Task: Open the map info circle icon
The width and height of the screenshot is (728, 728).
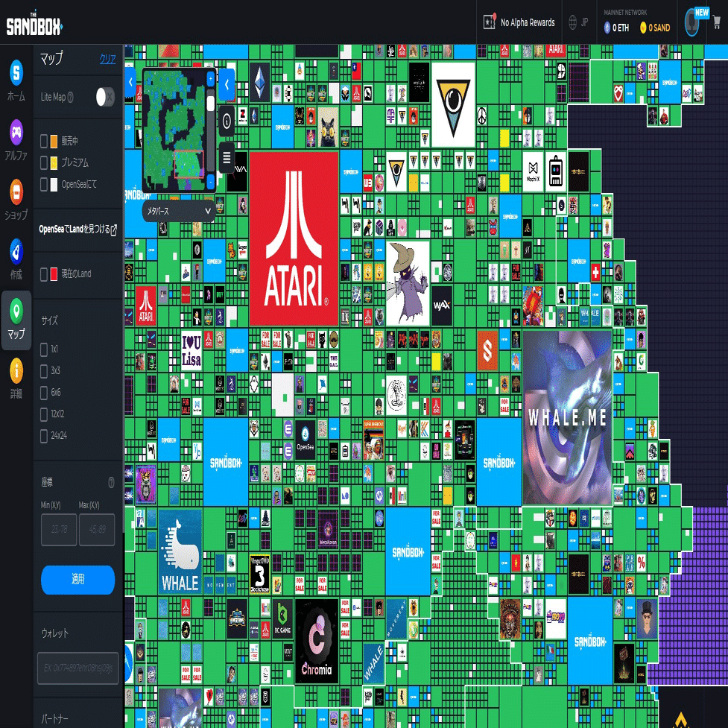Action: click(227, 121)
